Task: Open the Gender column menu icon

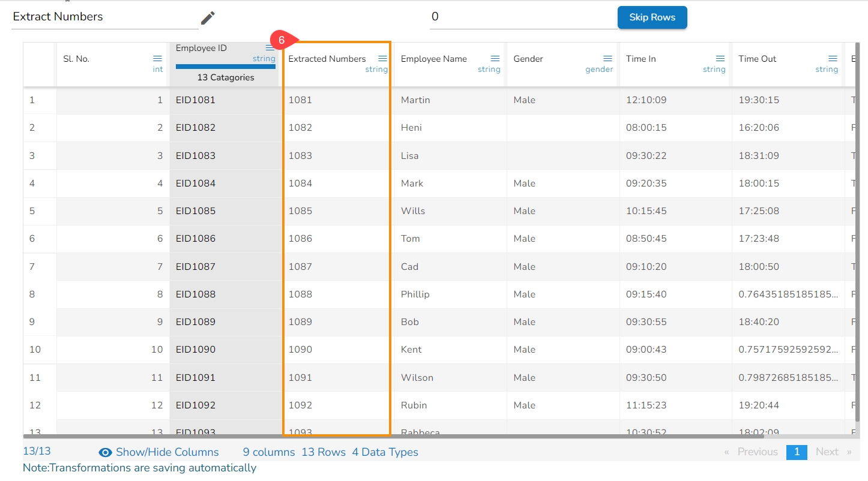Action: pos(607,59)
